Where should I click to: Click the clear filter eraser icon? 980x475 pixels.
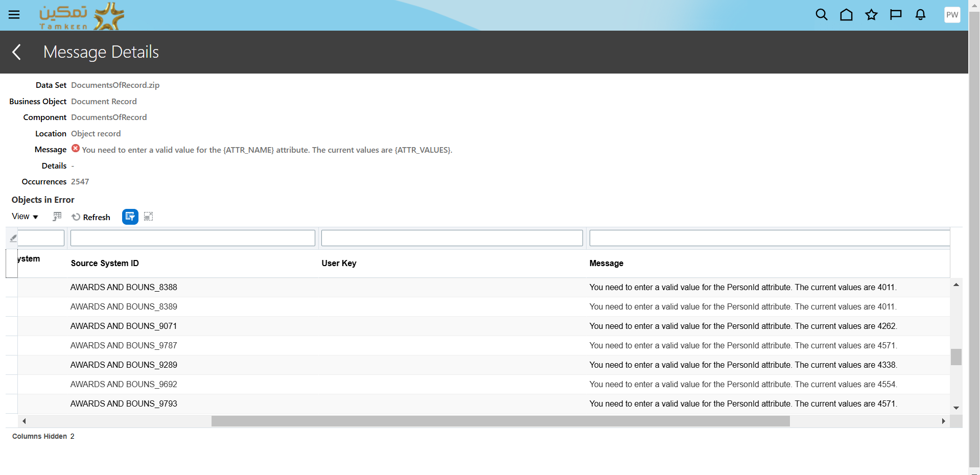(x=13, y=238)
